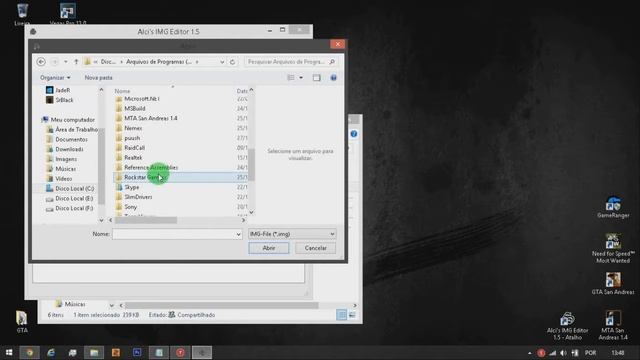
Task: Select Disco Local (F:) drive
Action: 69,208
